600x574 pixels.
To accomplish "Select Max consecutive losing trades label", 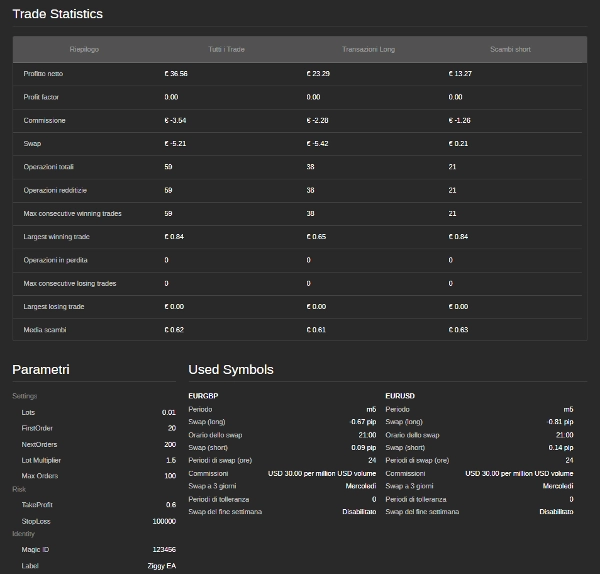I will coord(70,284).
